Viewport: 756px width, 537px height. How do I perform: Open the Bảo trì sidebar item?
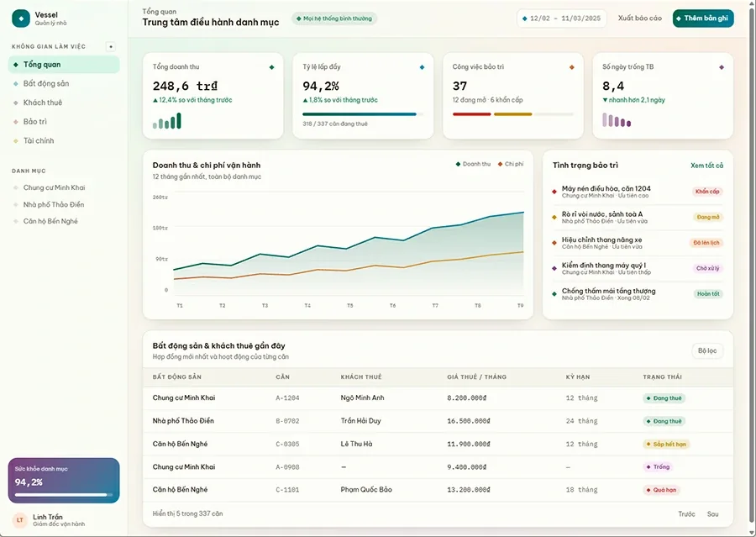[x=64, y=122]
